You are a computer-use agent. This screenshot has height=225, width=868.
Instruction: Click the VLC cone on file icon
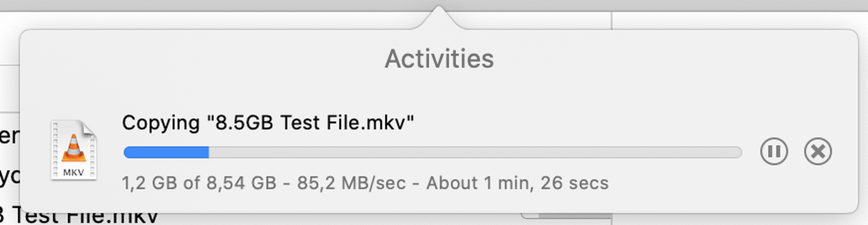coord(74,147)
